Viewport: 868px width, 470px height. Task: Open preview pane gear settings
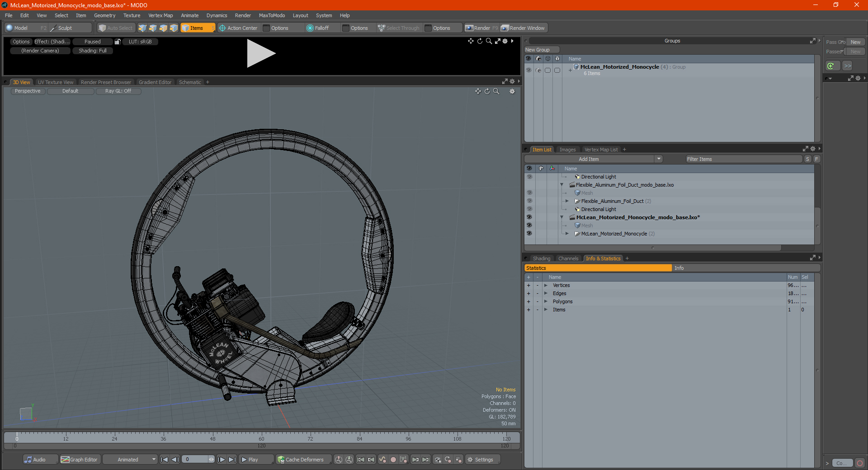pos(505,41)
